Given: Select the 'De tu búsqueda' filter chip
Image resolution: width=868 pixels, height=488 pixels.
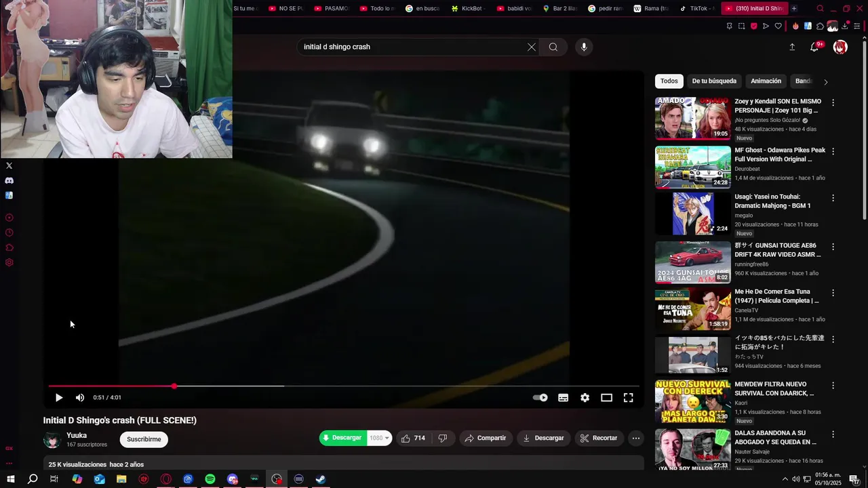Looking at the screenshot, I should pyautogui.click(x=714, y=81).
